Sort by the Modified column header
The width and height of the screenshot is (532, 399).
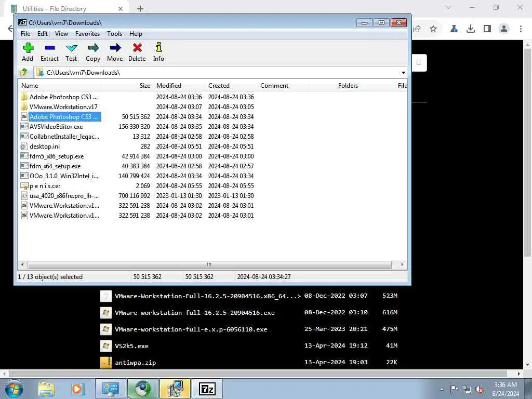(179, 86)
